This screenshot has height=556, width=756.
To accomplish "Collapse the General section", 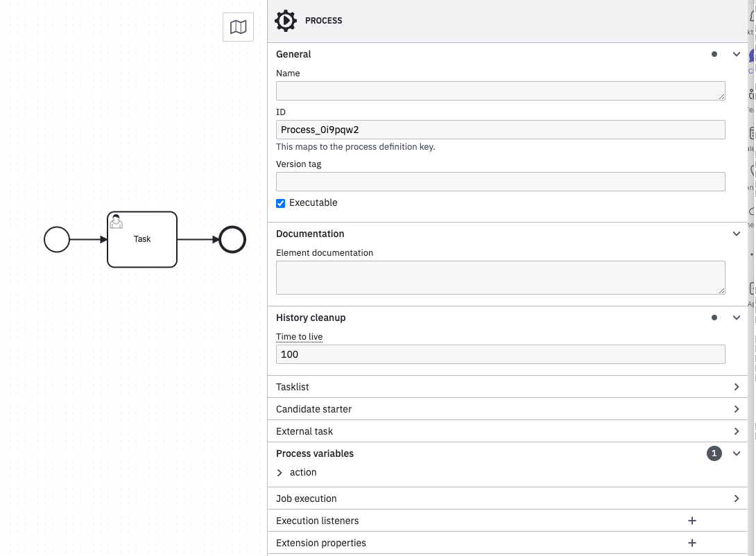I will 737,54.
